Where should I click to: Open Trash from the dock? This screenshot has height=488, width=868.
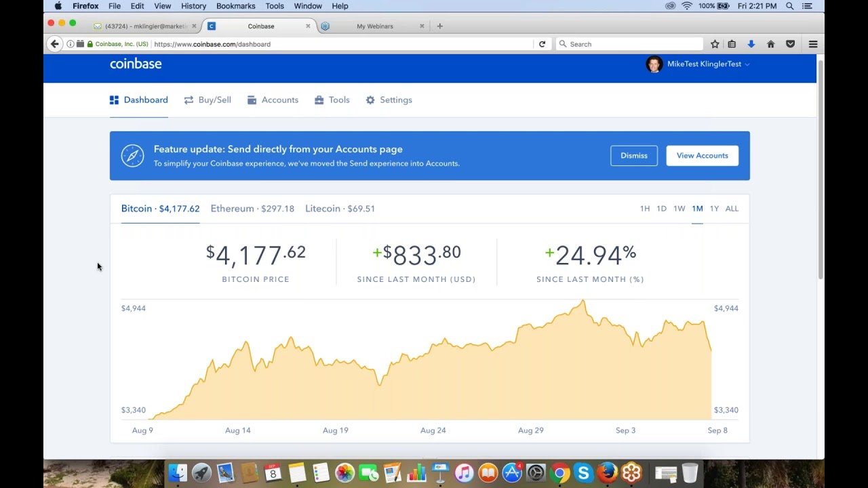[x=690, y=472]
